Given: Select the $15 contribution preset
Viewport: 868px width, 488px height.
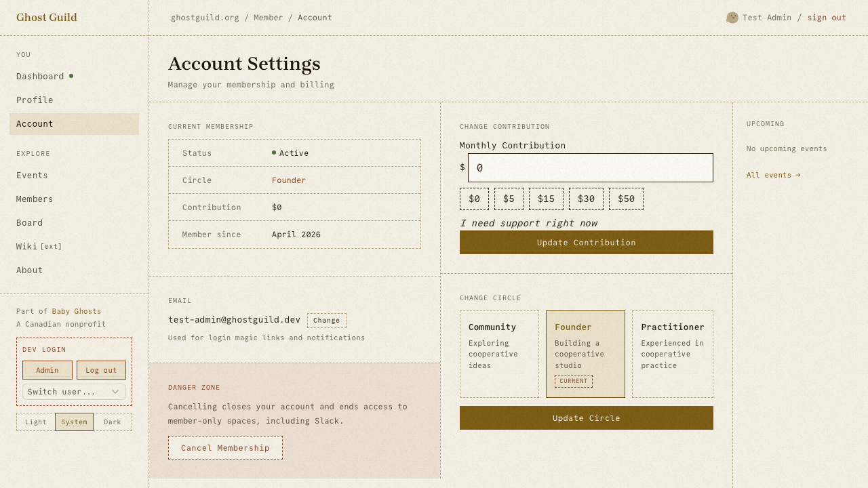Looking at the screenshot, I should pyautogui.click(x=546, y=199).
